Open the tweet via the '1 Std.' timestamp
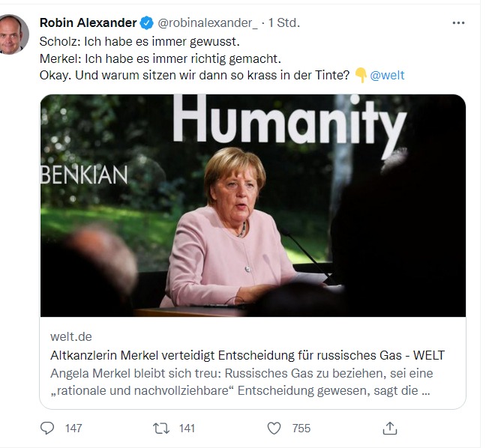This screenshot has width=486, height=448. click(x=283, y=23)
